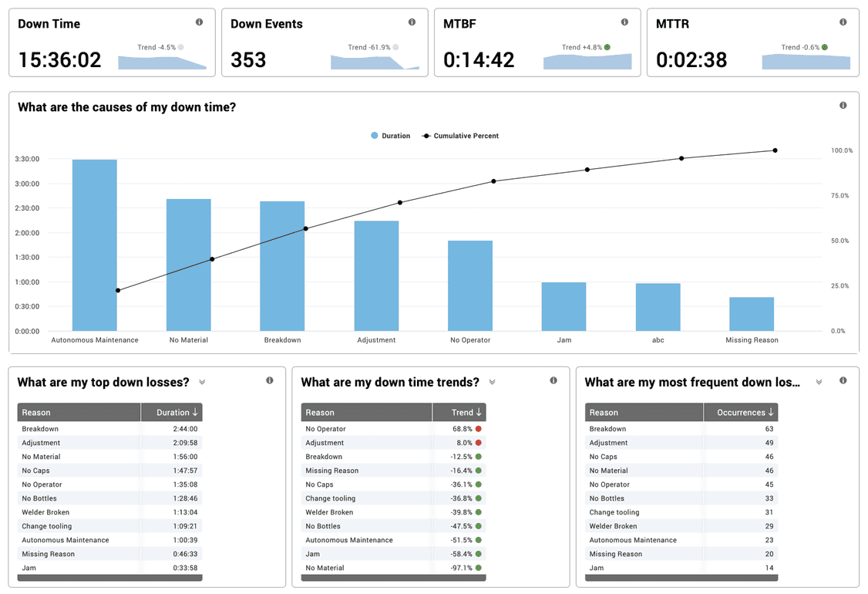Click the info icon on the down time trends panel
This screenshot has height=594, width=868.
(x=553, y=380)
